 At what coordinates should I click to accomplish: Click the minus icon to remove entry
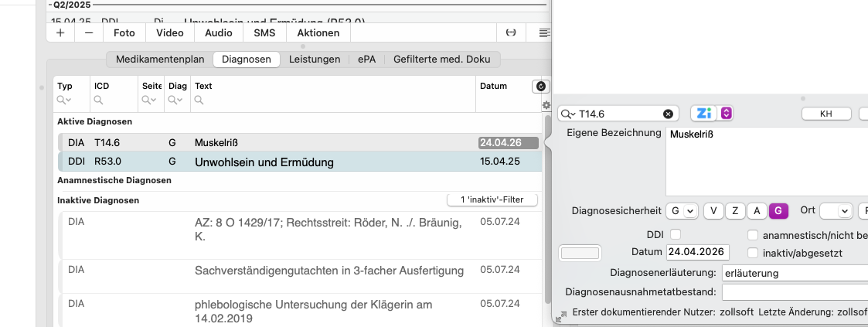pyautogui.click(x=89, y=32)
